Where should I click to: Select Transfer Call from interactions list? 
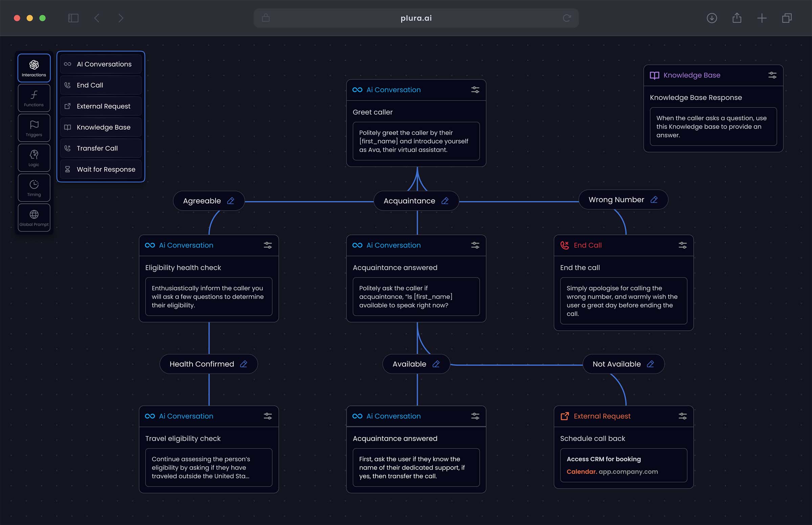click(x=101, y=148)
